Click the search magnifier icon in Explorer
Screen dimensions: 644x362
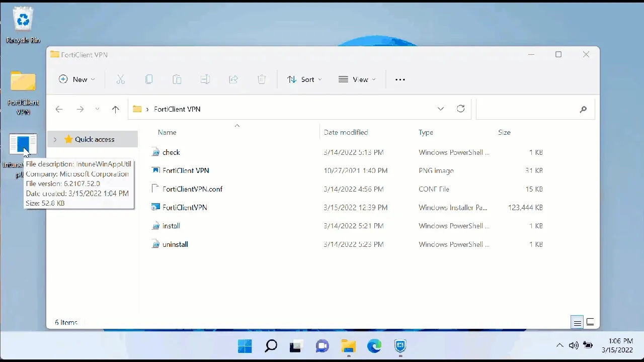pos(583,109)
